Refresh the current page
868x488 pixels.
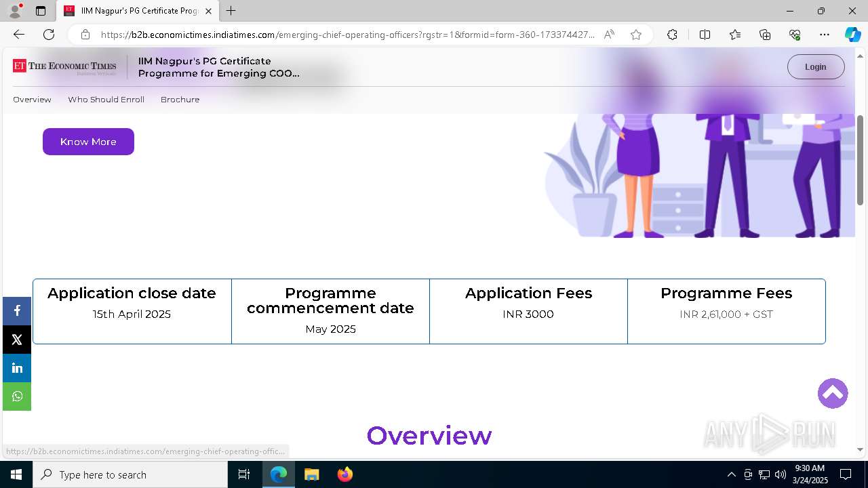click(x=49, y=35)
